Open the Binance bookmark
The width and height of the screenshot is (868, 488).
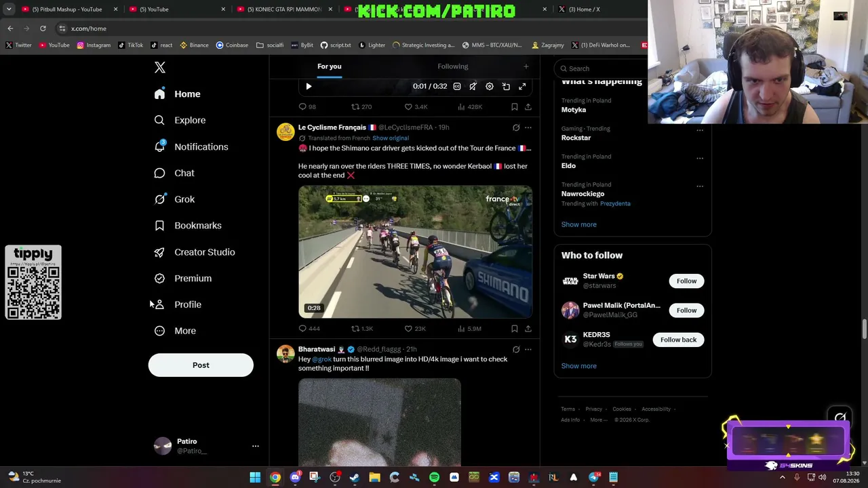pos(194,45)
